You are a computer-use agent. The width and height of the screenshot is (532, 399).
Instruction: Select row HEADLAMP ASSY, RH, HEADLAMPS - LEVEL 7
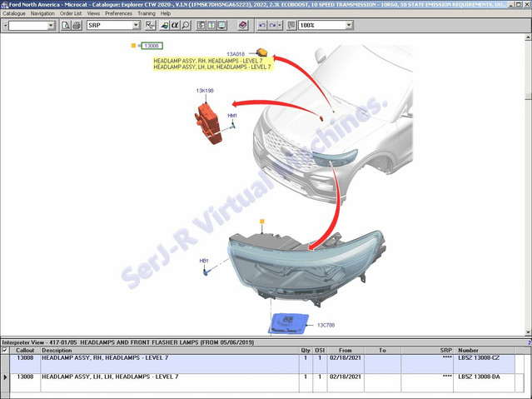(x=262, y=364)
